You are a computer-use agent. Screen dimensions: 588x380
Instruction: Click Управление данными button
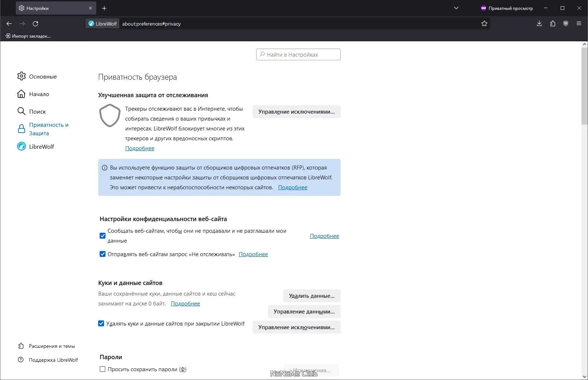click(x=304, y=312)
